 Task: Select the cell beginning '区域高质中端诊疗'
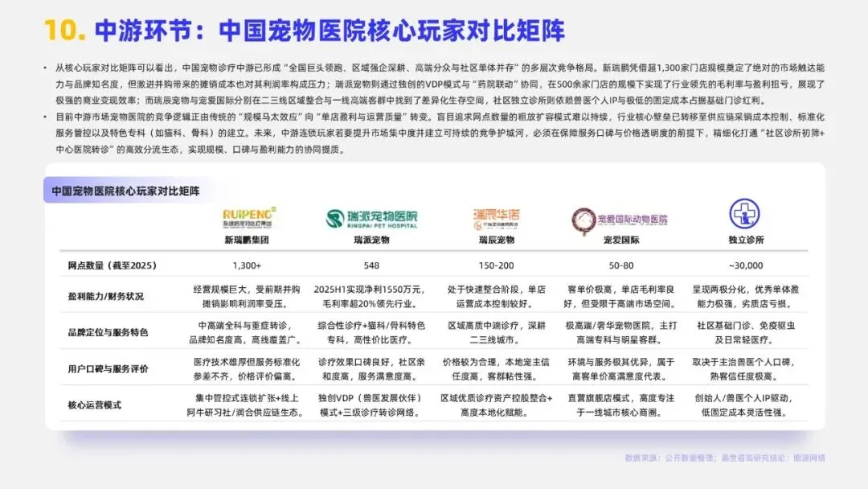pos(496,332)
